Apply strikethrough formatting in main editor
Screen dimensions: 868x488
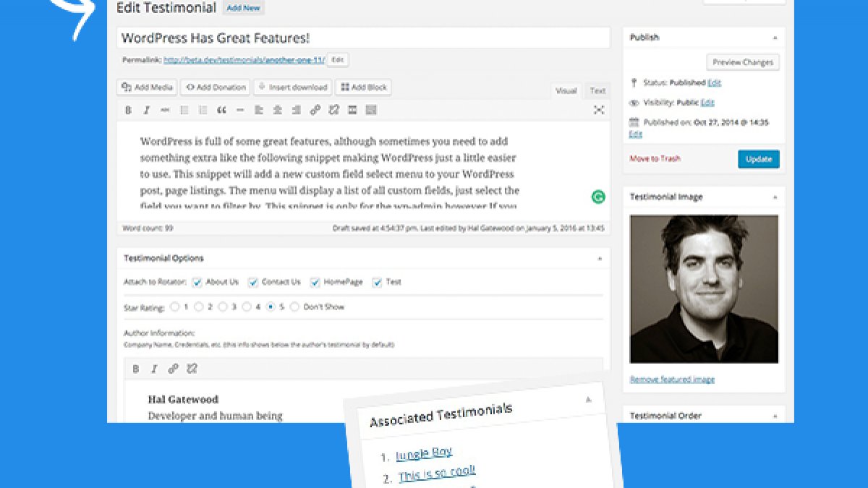click(165, 110)
